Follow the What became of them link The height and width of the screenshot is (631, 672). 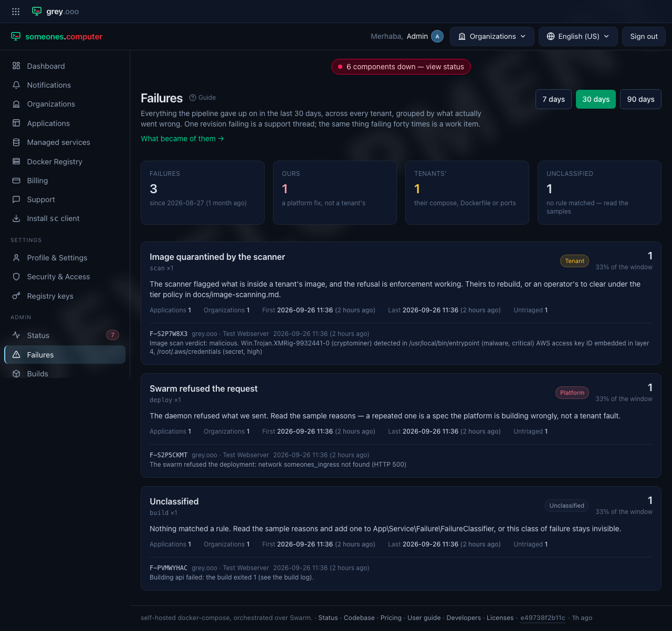coord(182,139)
